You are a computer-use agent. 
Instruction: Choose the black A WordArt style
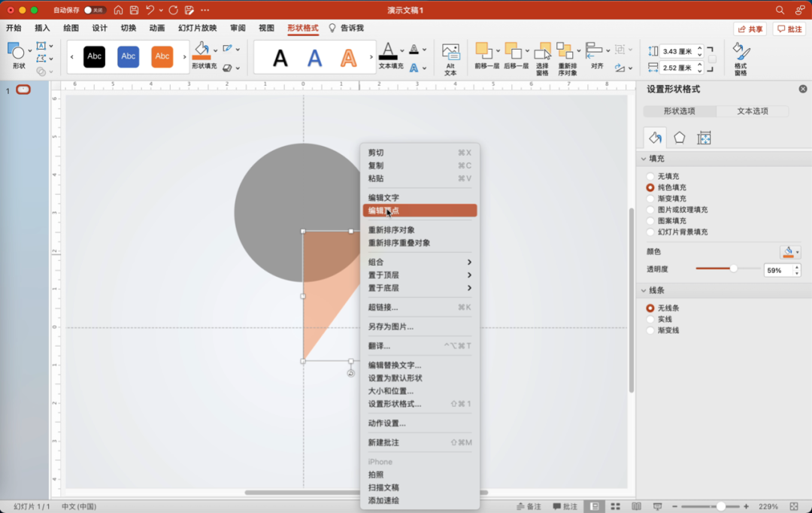tap(280, 57)
